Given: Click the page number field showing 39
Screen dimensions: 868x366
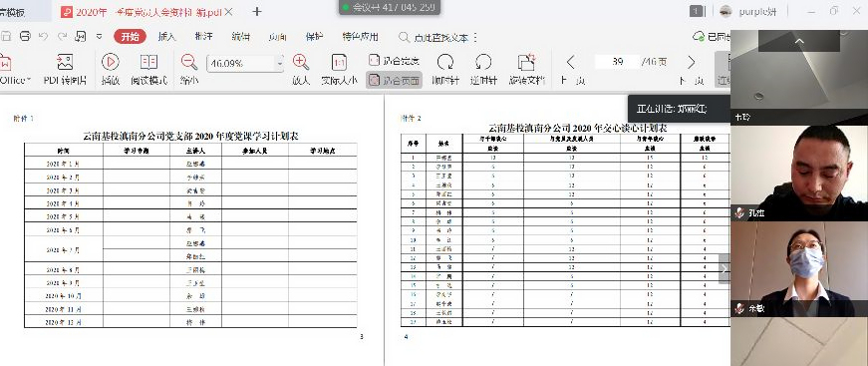Looking at the screenshot, I should coord(617,62).
